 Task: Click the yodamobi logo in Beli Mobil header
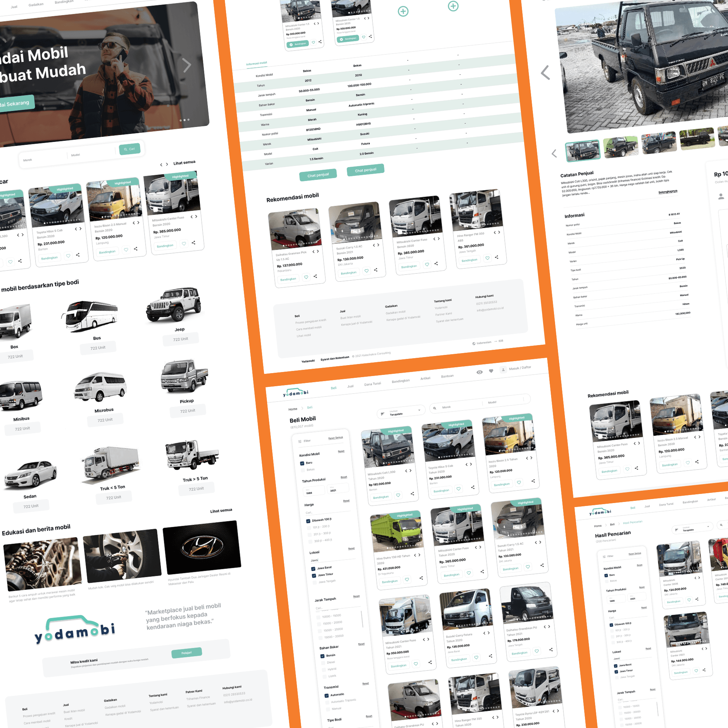pyautogui.click(x=296, y=393)
